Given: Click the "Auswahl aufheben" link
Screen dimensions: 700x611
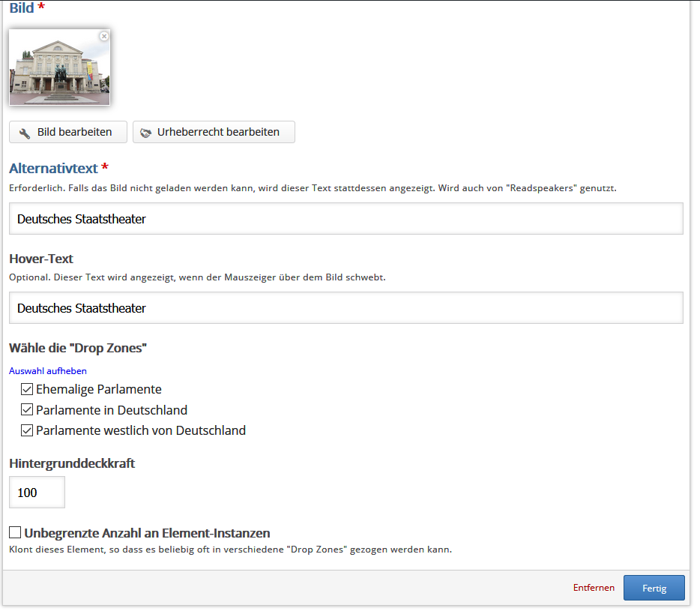Looking at the screenshot, I should pyautogui.click(x=48, y=370).
